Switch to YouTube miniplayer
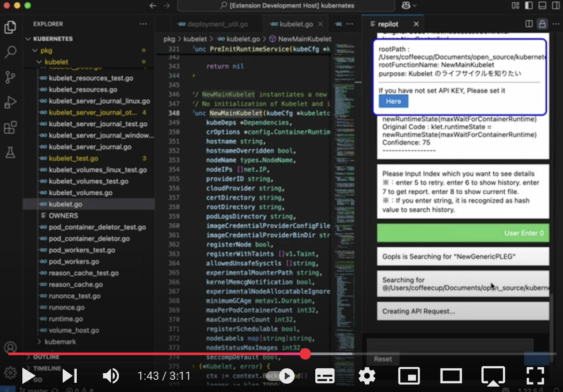563x392 pixels. (409, 376)
